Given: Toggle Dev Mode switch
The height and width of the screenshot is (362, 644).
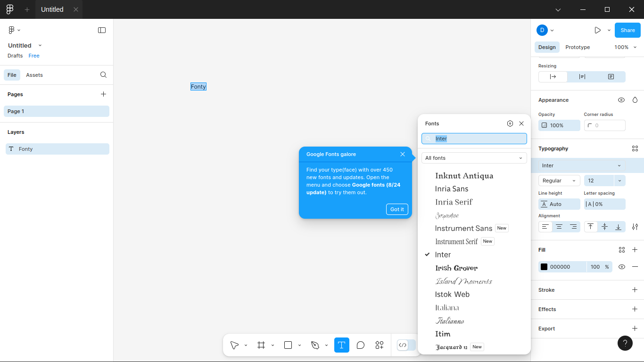Looking at the screenshot, I should [x=406, y=345].
